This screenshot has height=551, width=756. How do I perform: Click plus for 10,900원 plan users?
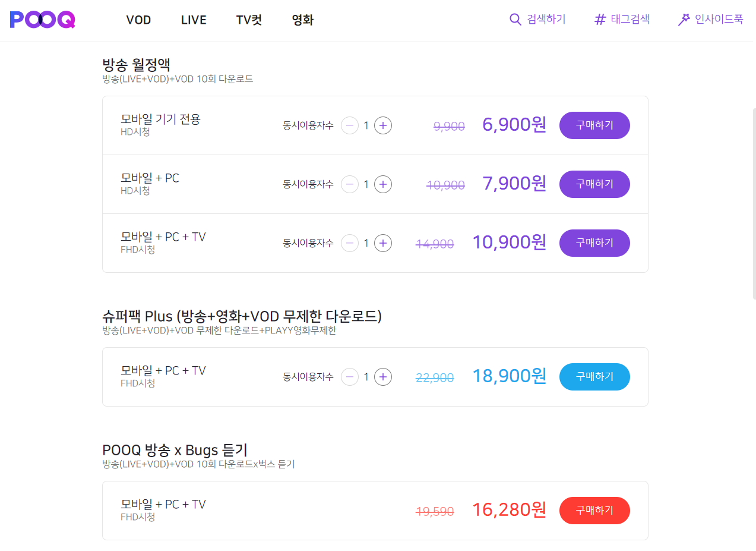(x=383, y=243)
